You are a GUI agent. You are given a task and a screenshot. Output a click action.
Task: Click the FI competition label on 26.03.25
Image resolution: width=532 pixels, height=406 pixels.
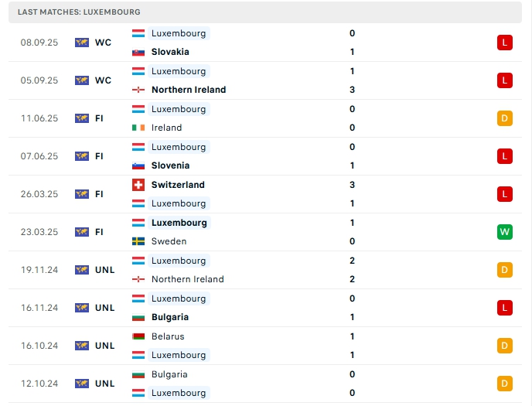tap(99, 194)
